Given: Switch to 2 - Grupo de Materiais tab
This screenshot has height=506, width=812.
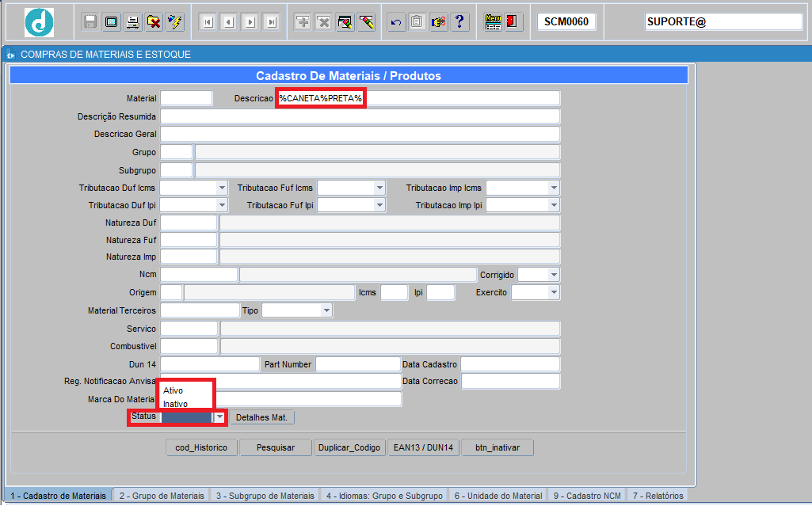Looking at the screenshot, I should tap(162, 496).
